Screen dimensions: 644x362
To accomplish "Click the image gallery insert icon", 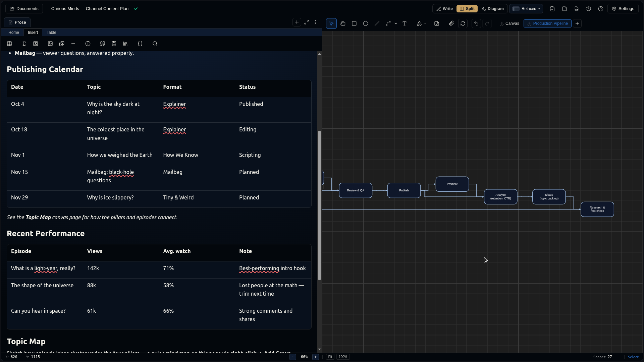I will (x=62, y=44).
